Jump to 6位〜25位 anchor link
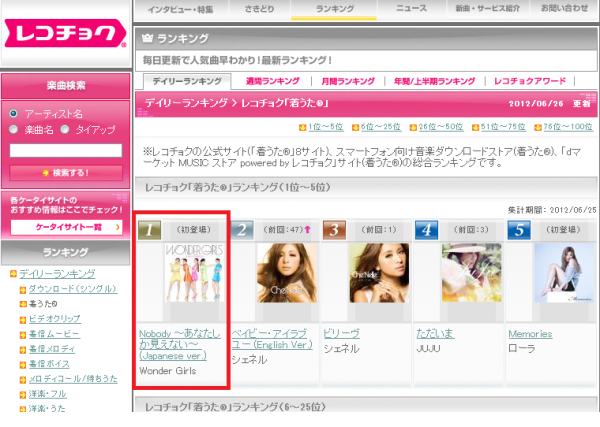The width and height of the screenshot is (600, 427). (381, 127)
